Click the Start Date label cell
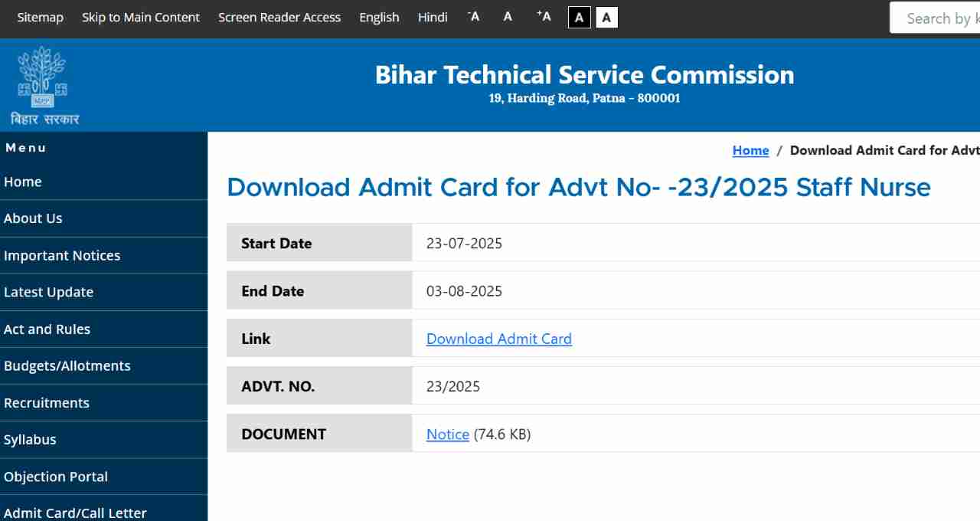Screen dimensions: 980x521 (x=319, y=243)
